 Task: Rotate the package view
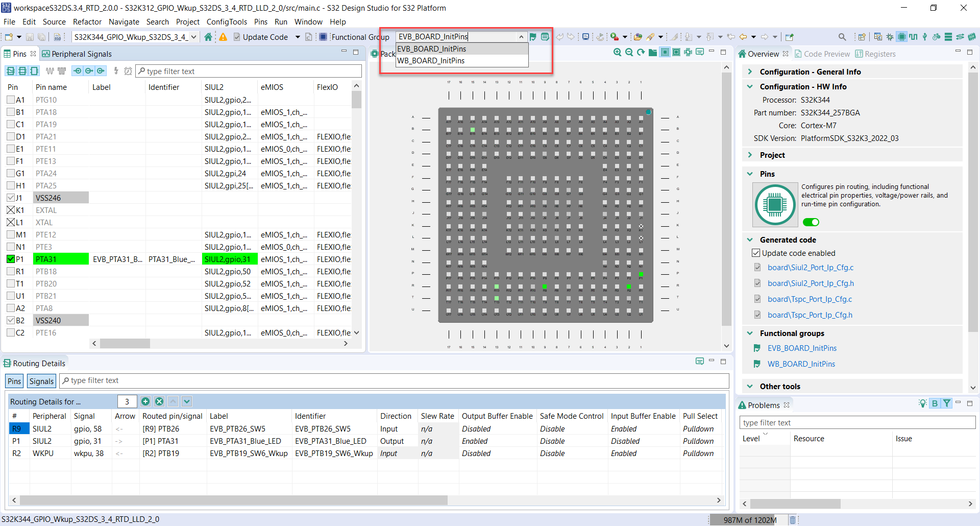641,53
